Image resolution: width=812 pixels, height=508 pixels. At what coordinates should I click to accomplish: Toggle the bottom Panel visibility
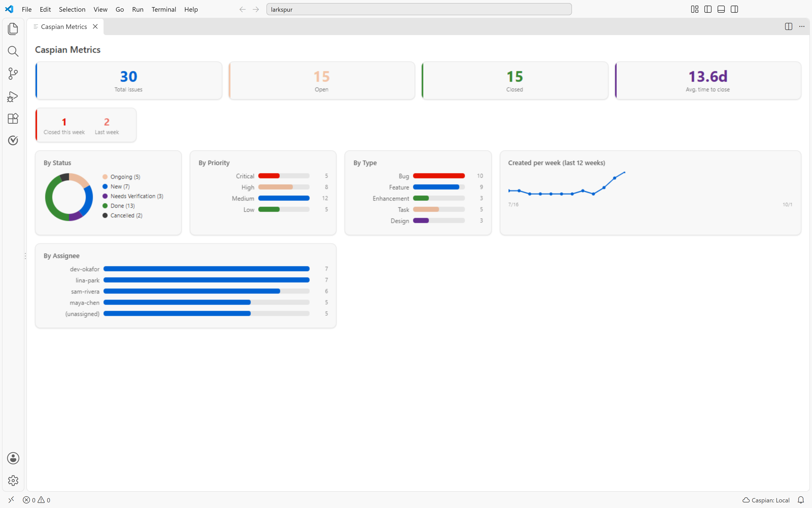click(721, 9)
